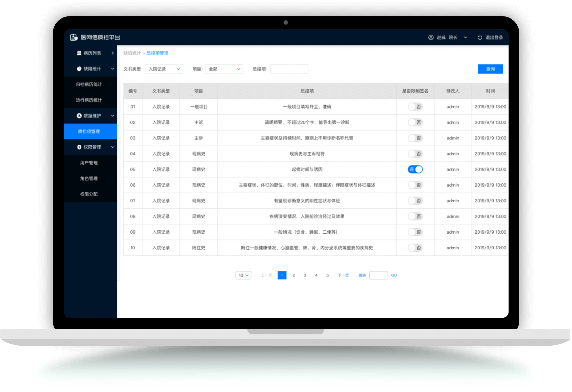The width and height of the screenshot is (572, 392).
Task: Collapse the 权限管理 menu chevron
Action: pyautogui.click(x=113, y=148)
